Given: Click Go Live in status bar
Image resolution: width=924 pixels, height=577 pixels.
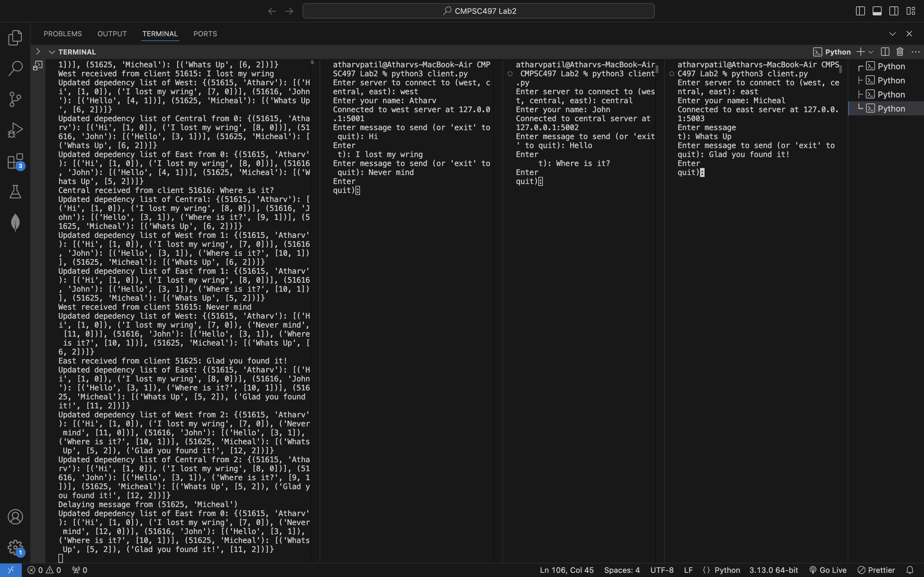Looking at the screenshot, I should click(828, 570).
